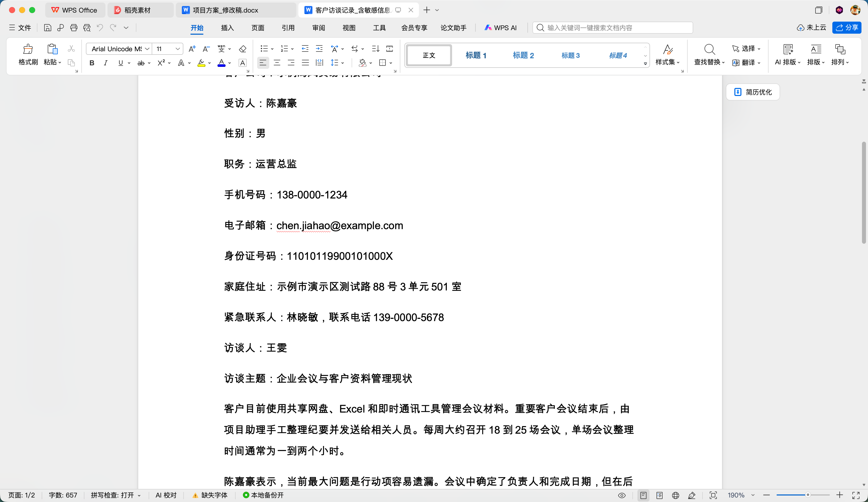Viewport: 868px width, 502px height.
Task: Click the document search input field
Action: click(x=613, y=28)
